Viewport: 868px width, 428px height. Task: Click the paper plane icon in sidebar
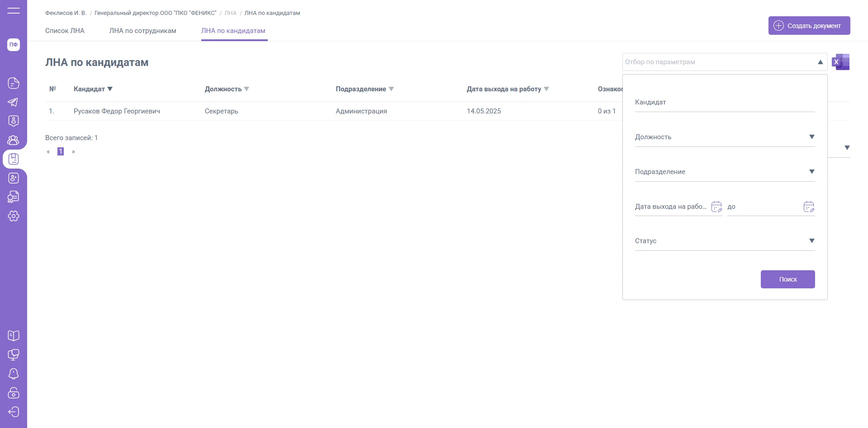pyautogui.click(x=14, y=102)
